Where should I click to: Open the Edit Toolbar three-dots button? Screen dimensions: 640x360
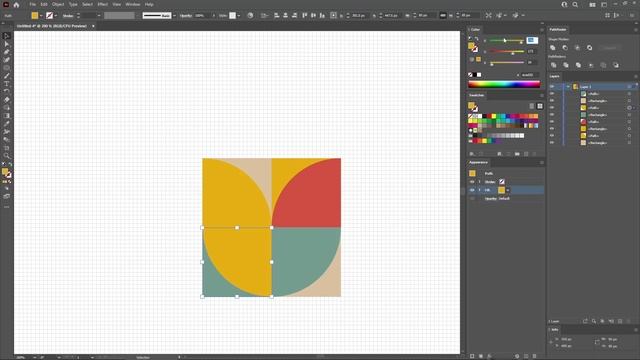coord(7,207)
